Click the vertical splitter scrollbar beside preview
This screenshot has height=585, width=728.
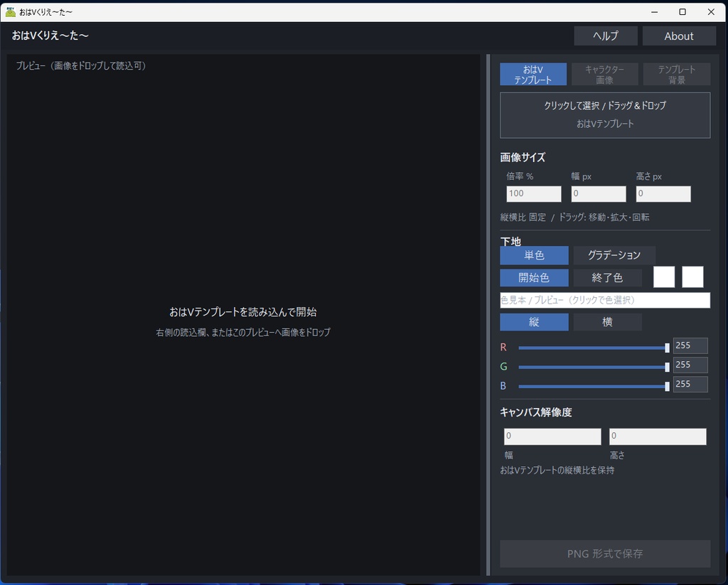(x=488, y=315)
